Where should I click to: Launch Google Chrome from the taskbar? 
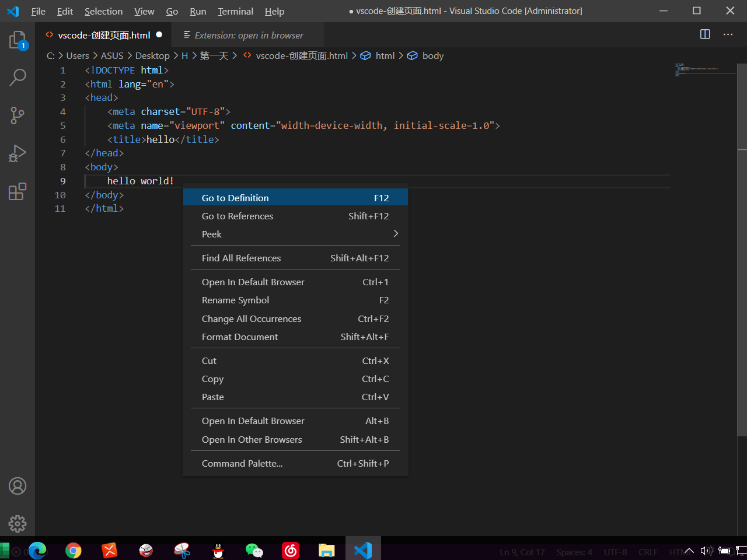pyautogui.click(x=74, y=550)
